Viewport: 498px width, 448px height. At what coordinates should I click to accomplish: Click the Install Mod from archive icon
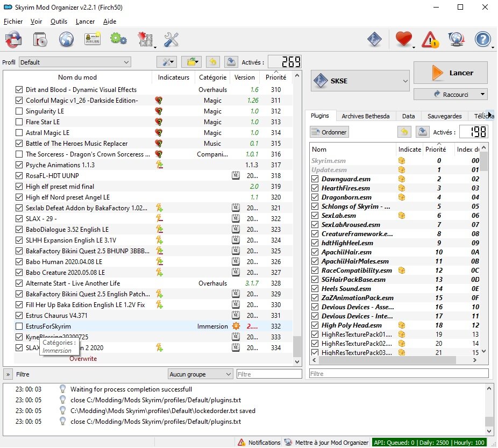pyautogui.click(x=40, y=40)
